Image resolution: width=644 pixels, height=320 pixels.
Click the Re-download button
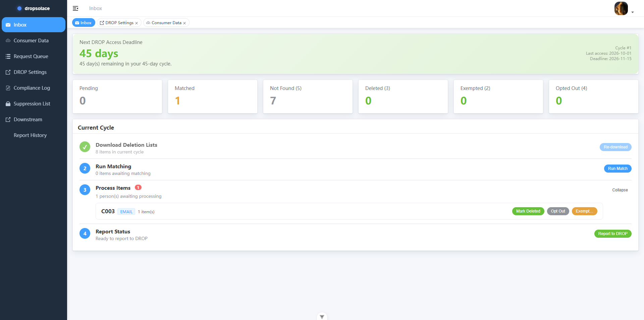pyautogui.click(x=615, y=147)
